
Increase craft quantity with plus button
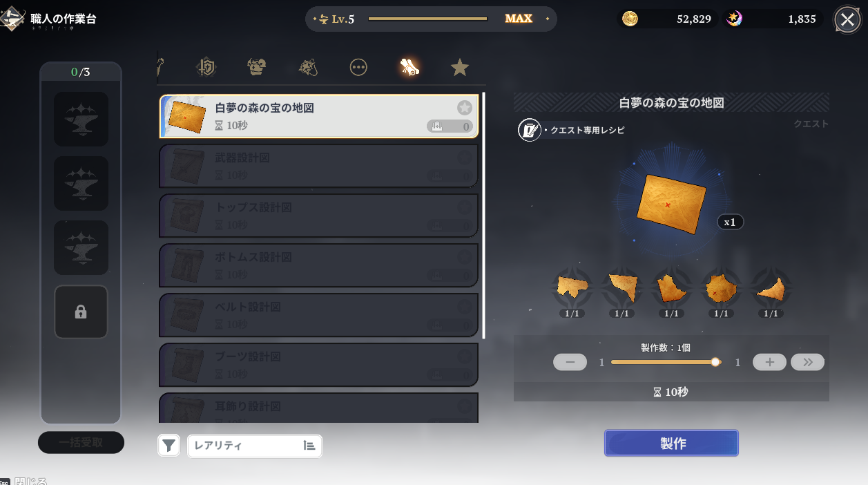769,362
